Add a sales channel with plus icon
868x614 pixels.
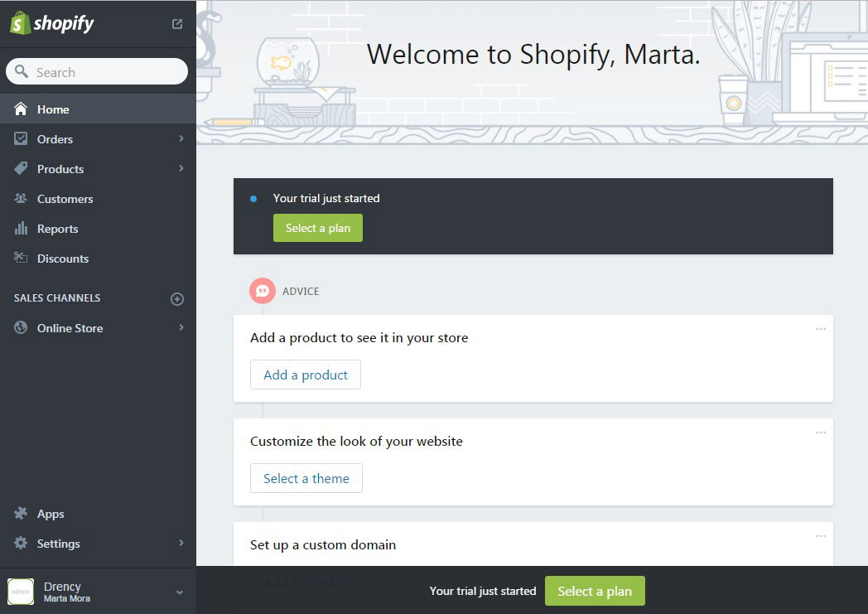(x=177, y=299)
